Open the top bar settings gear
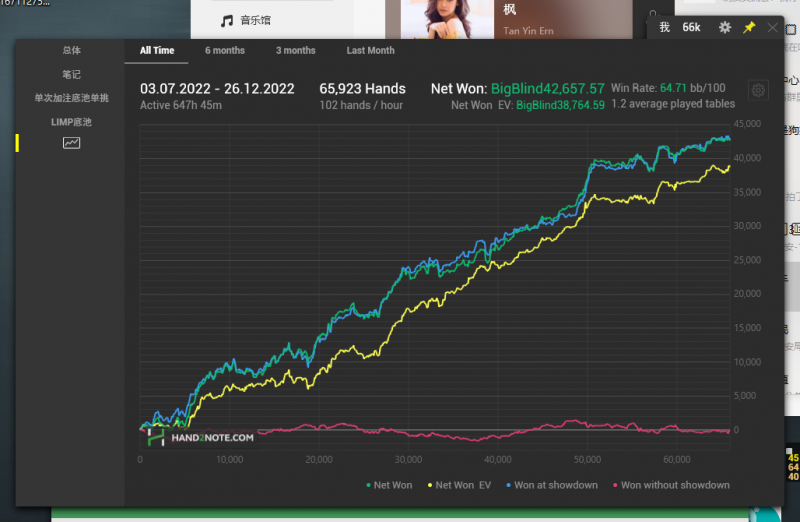 coord(725,28)
